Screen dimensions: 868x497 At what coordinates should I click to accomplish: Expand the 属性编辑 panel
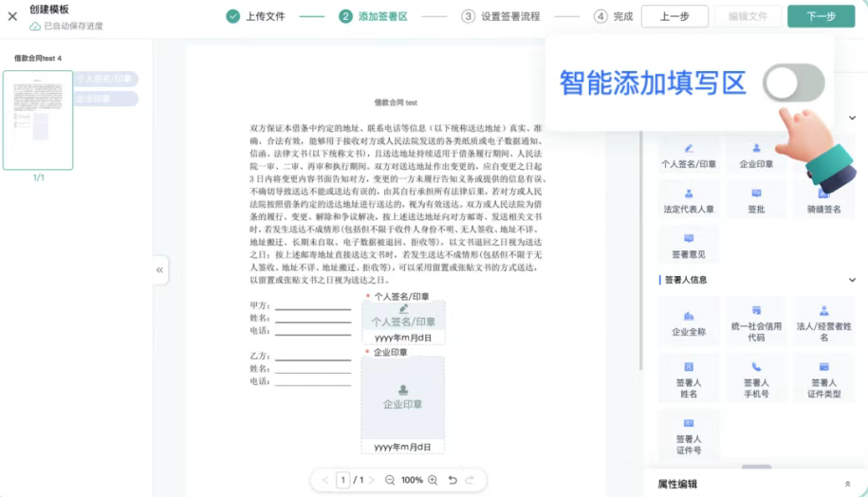[847, 484]
